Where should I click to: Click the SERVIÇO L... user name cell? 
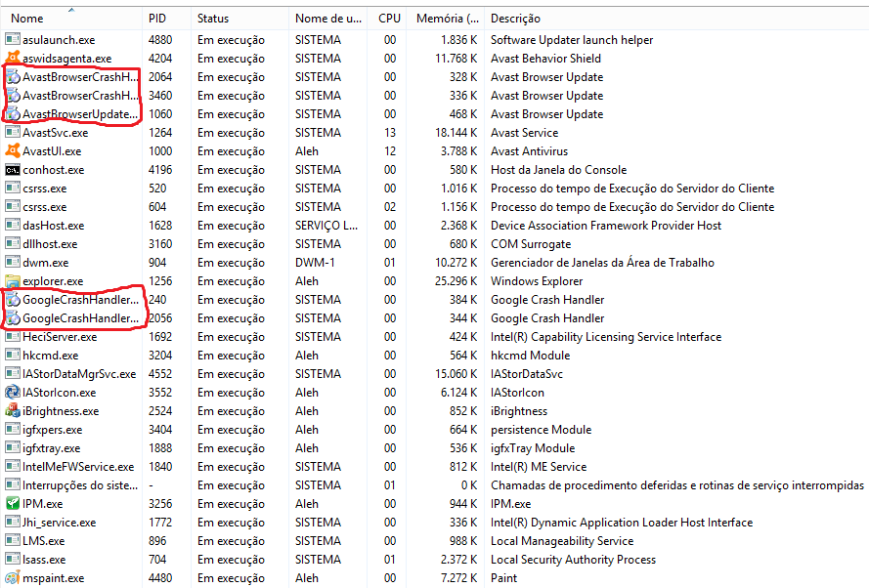tap(326, 226)
